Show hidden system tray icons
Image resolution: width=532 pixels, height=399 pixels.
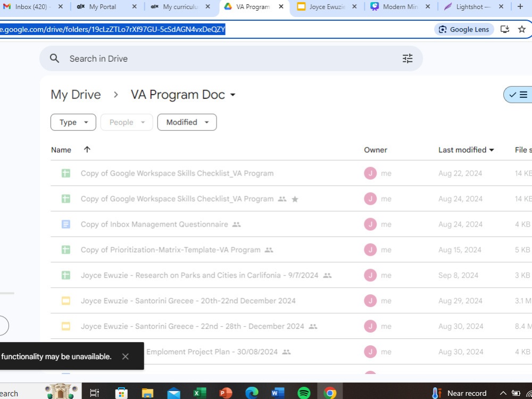(503, 393)
